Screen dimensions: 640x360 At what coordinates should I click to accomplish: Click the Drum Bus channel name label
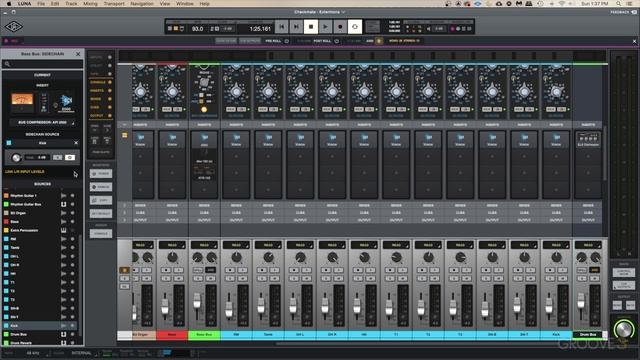(x=588, y=335)
